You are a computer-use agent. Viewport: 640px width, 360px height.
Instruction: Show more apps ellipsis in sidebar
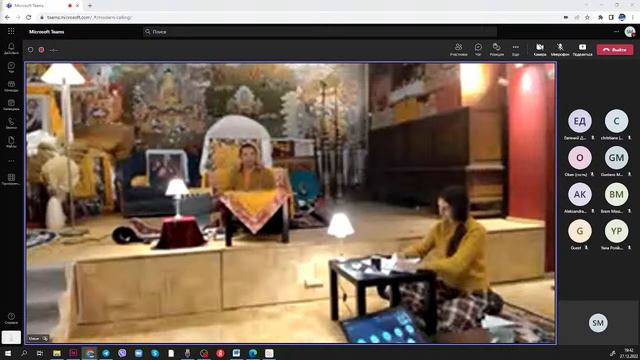(11, 161)
